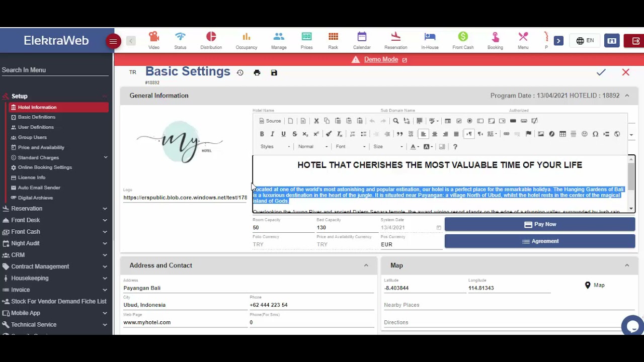Open the In-House bed icon
This screenshot has height=362, width=644.
430,40
